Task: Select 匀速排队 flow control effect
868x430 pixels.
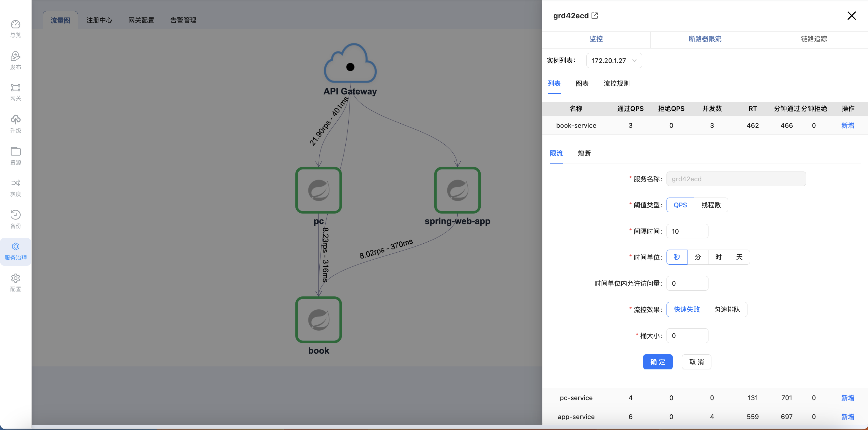Action: [727, 310]
